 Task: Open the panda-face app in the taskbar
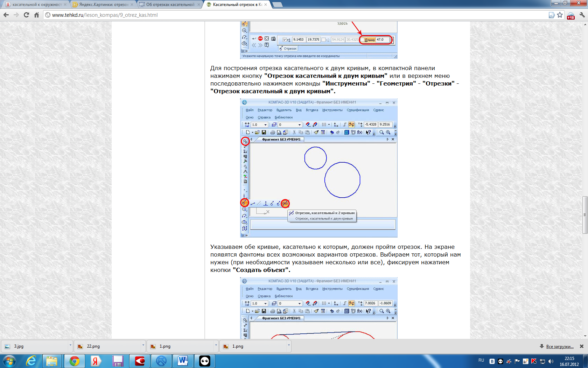click(x=205, y=361)
